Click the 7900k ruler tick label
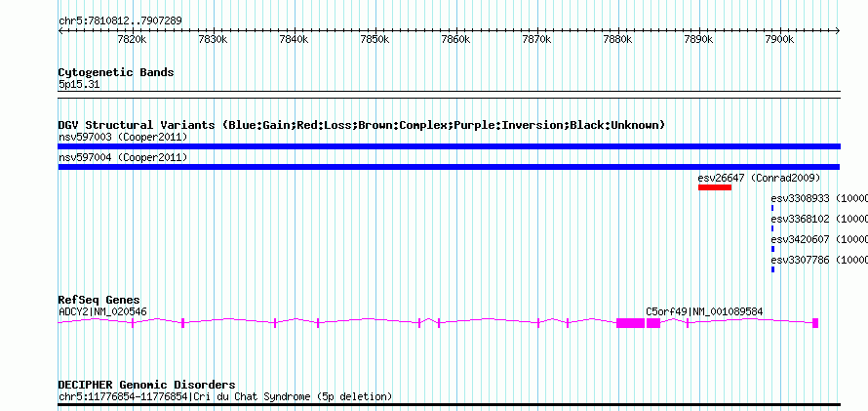 [779, 40]
